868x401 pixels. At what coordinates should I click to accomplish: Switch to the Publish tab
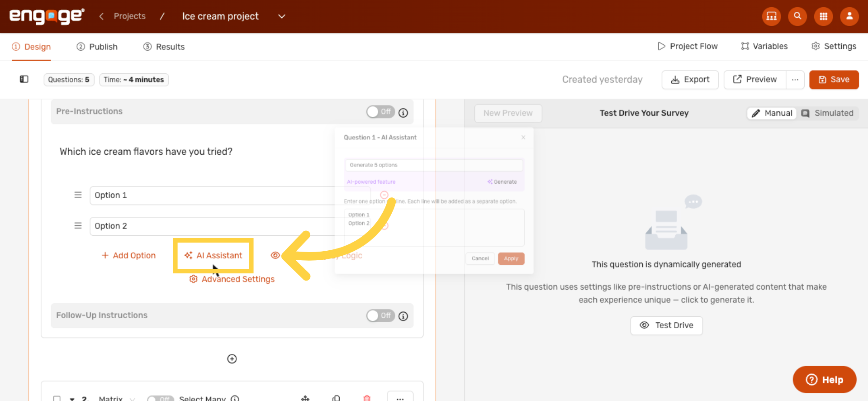(97, 47)
